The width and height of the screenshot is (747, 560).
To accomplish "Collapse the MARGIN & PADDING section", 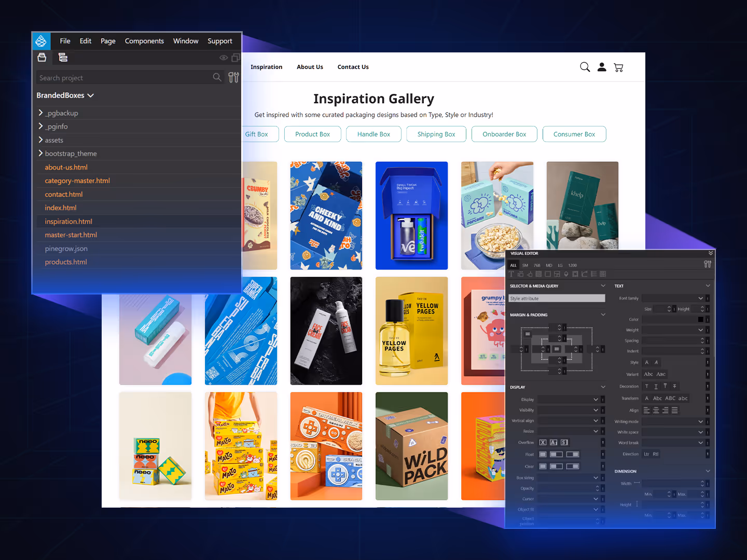I will pos(602,314).
